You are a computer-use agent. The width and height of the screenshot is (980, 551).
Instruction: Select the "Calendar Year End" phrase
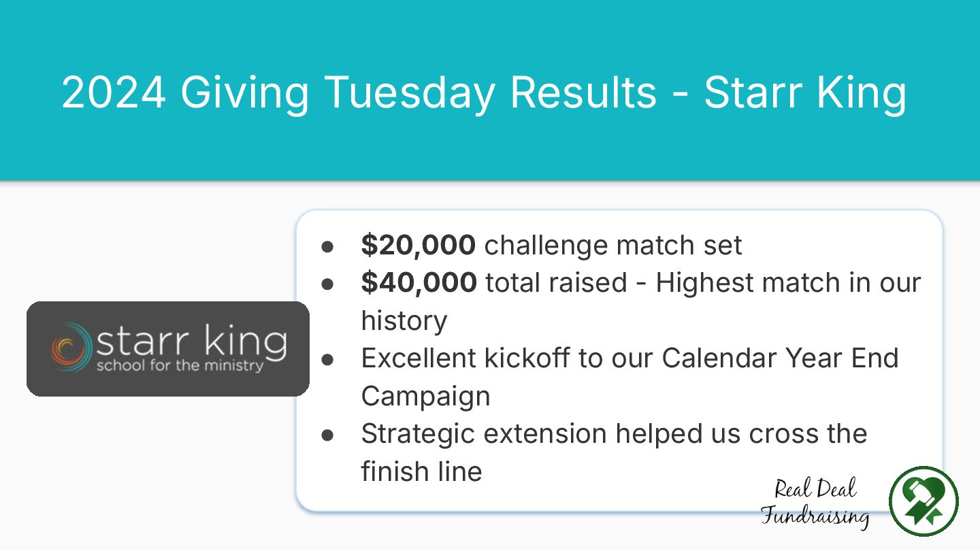tap(780, 358)
